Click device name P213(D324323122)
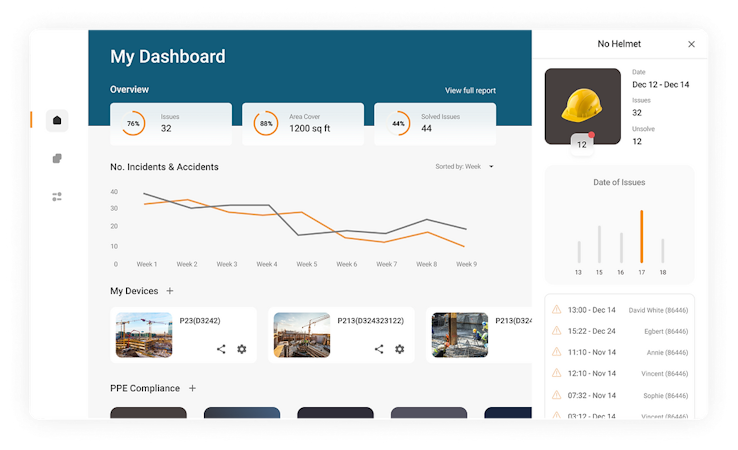Viewport: 738px width, 450px height. point(370,321)
